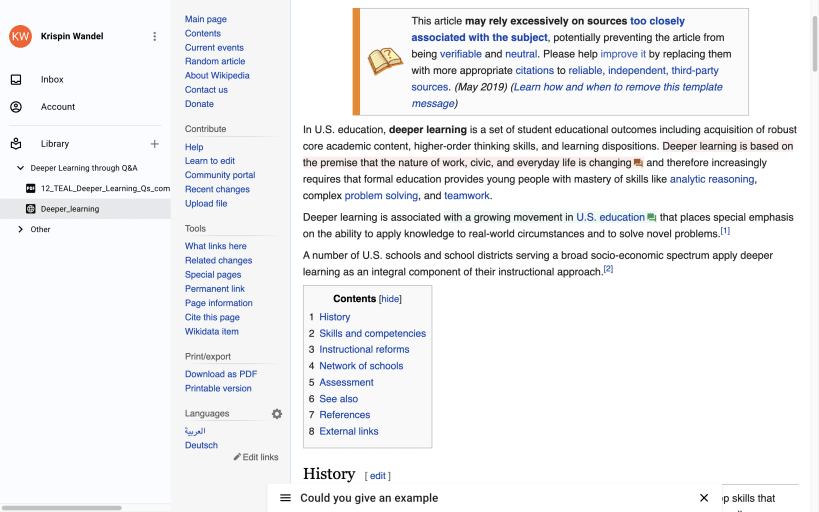Click the Library icon
This screenshot has width=819, height=512.
click(16, 144)
